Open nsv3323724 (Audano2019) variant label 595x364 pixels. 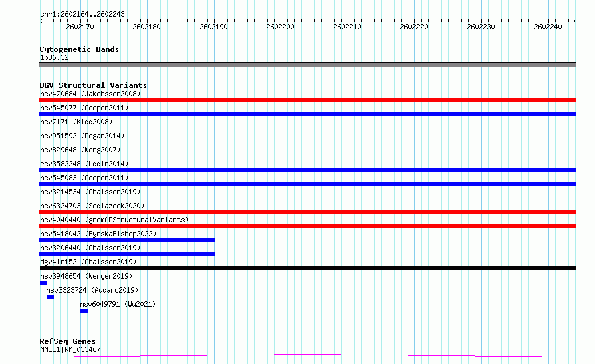pyautogui.click(x=92, y=290)
